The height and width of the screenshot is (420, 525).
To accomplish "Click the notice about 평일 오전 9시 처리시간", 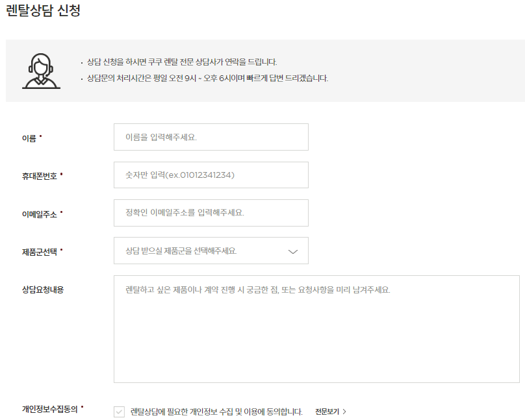I will (207, 79).
